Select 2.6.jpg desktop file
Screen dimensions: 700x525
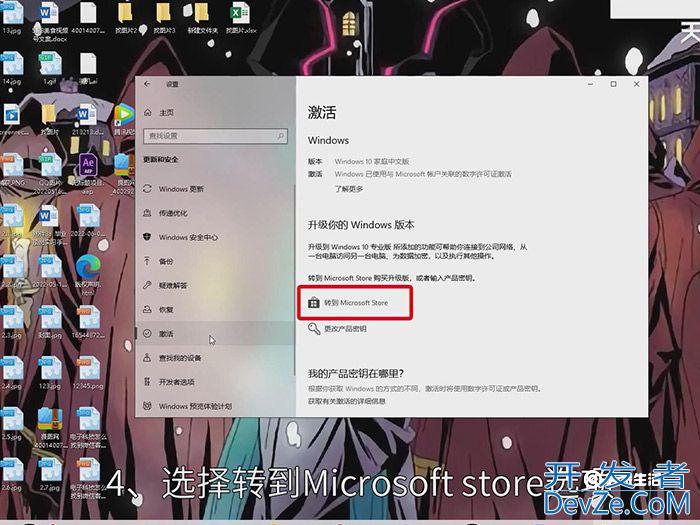[12, 475]
